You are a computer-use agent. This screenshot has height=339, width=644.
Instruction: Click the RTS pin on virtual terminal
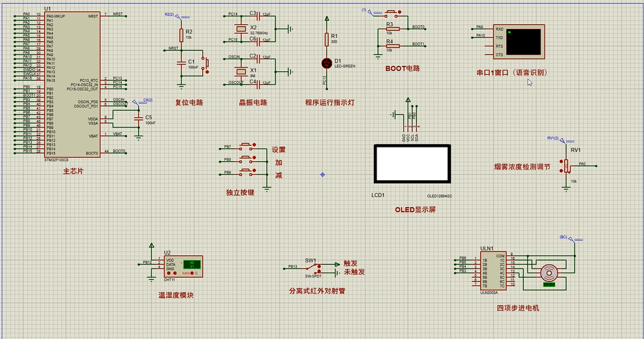coord(500,46)
